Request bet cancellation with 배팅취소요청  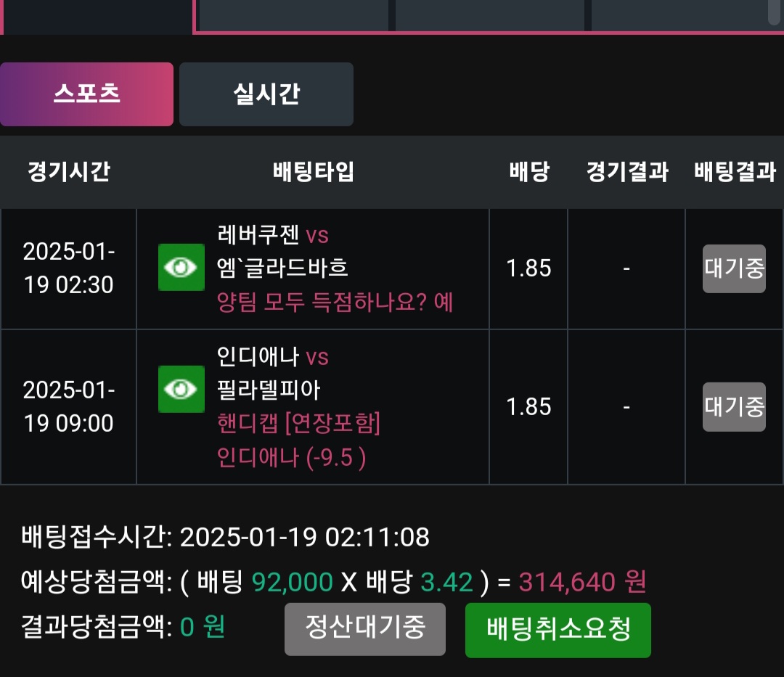pyautogui.click(x=558, y=628)
